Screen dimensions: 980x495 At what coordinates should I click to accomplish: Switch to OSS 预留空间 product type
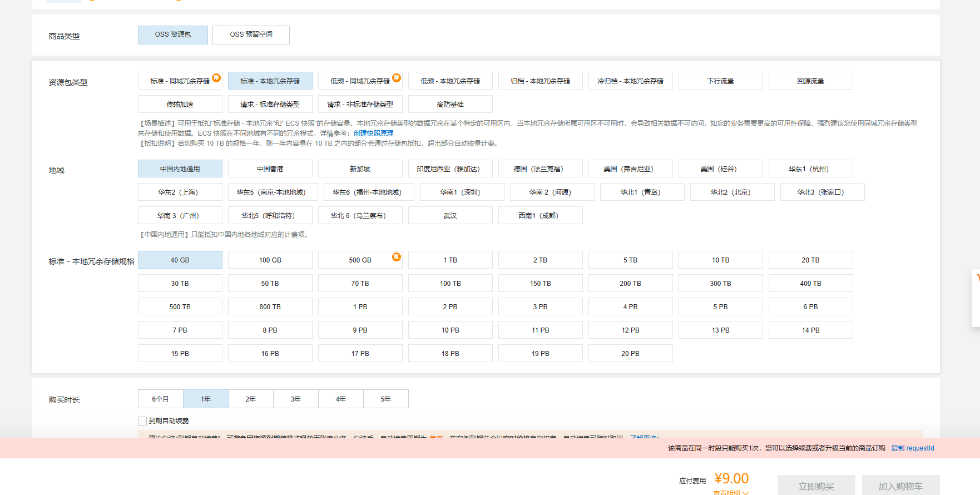coord(251,34)
